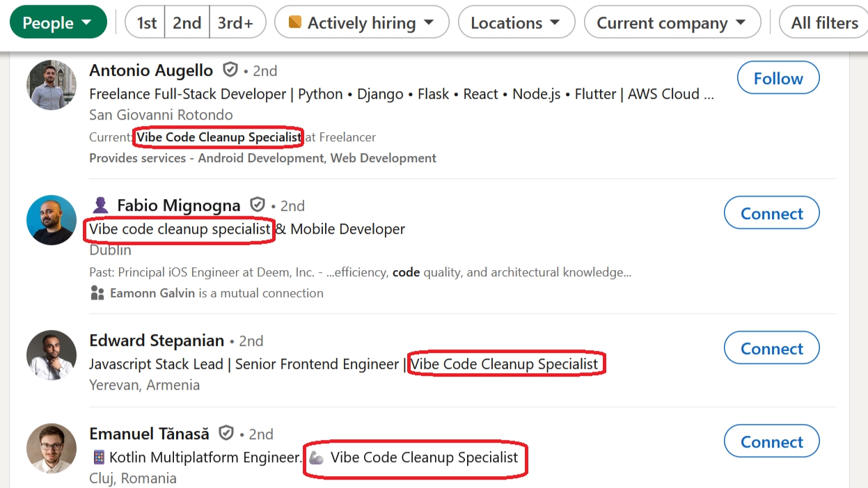This screenshot has width=868, height=488.
Task: Click the phone emoji before Kotlin Multiplatform Engineer
Action: click(x=98, y=457)
